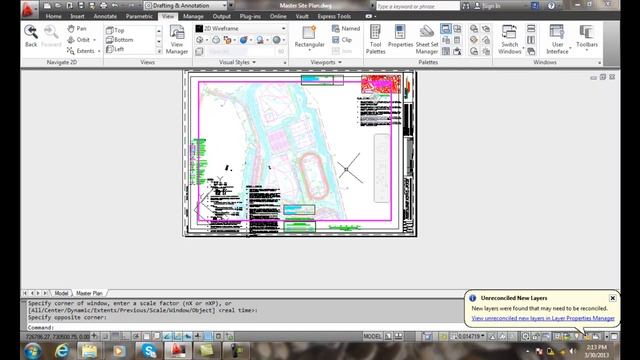Click the Back navigation tool
Screen dimensions: 640x360
pos(31,36)
